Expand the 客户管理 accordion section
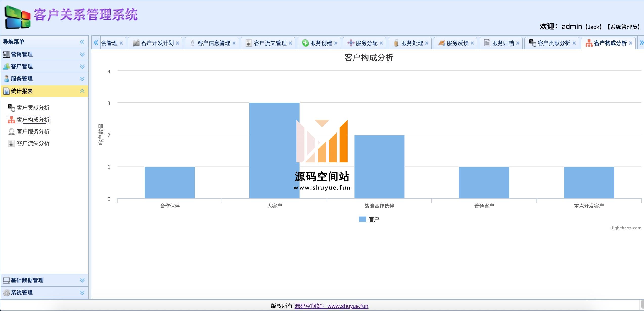The image size is (644, 311). pyautogui.click(x=82, y=66)
